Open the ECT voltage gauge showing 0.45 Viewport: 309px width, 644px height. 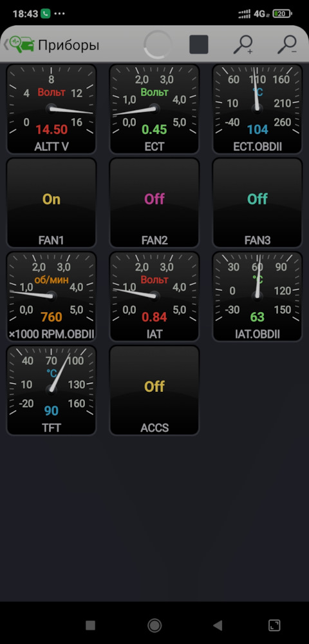154,109
